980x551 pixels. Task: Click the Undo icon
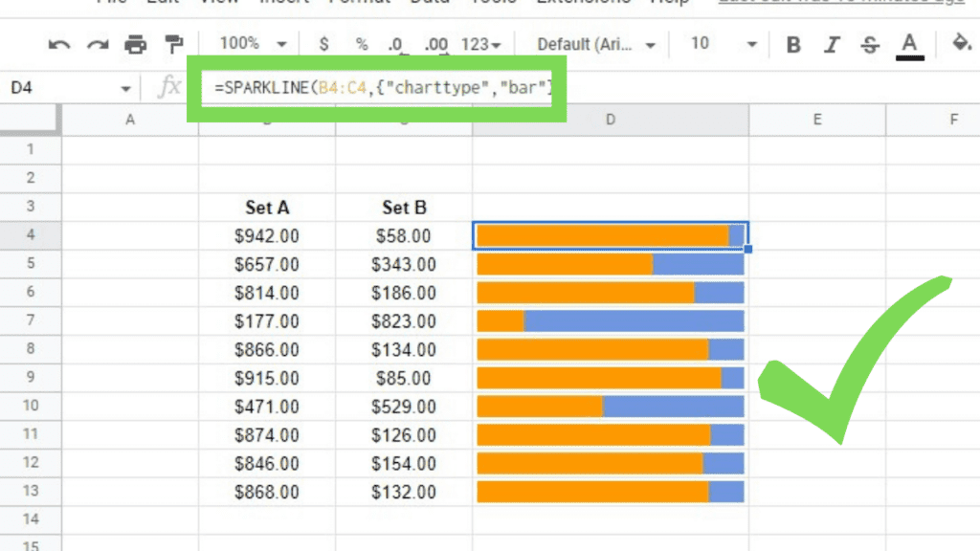pyautogui.click(x=57, y=44)
